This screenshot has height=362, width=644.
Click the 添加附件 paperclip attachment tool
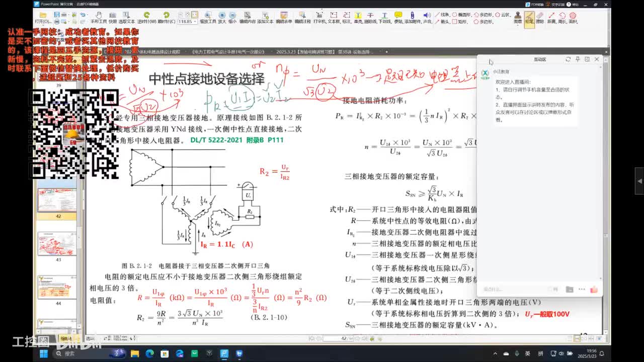(x=412, y=19)
